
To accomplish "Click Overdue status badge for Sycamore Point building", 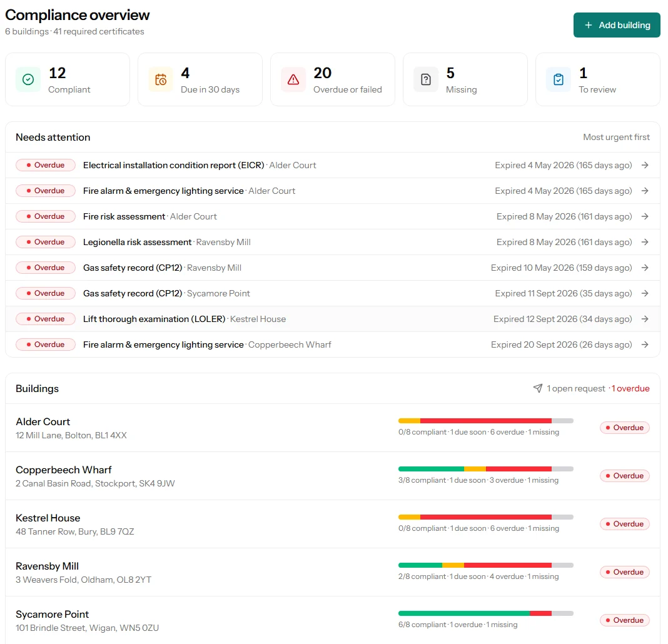I will (x=625, y=620).
